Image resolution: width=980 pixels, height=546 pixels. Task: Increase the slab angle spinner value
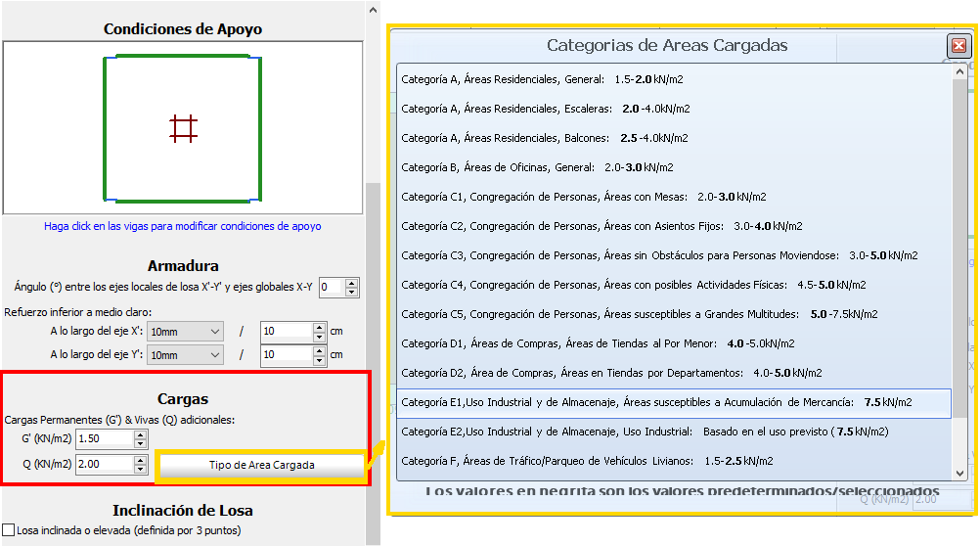pos(352,283)
